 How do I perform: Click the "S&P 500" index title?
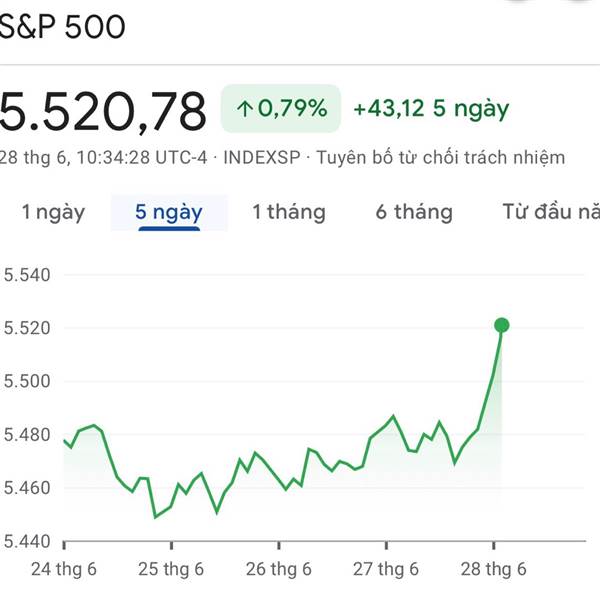pos(62,28)
